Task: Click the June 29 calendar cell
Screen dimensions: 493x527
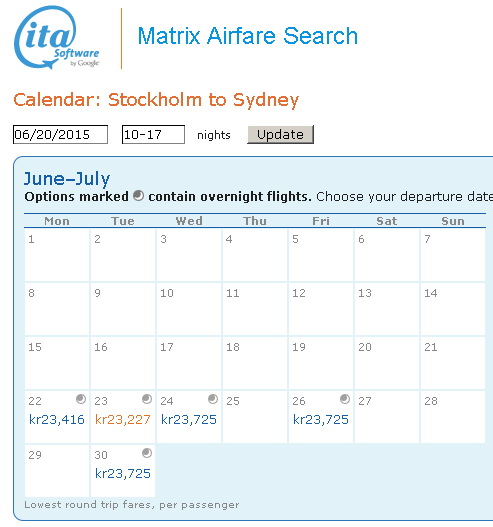Action: click(57, 471)
